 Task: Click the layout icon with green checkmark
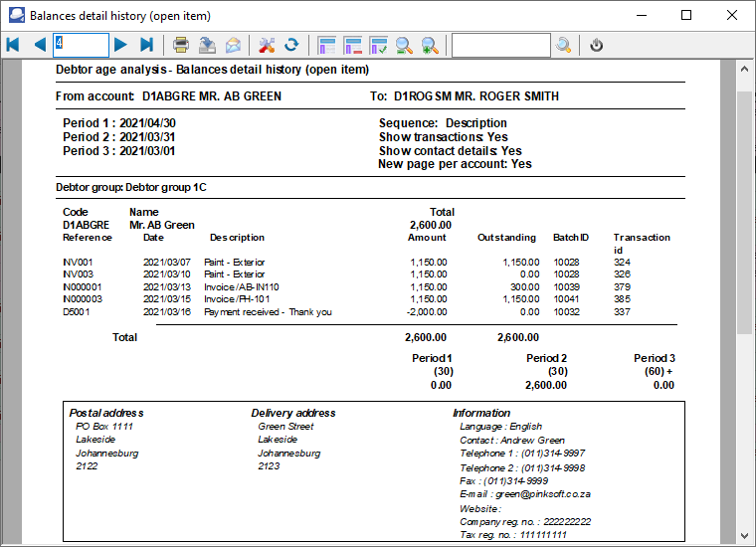click(379, 45)
